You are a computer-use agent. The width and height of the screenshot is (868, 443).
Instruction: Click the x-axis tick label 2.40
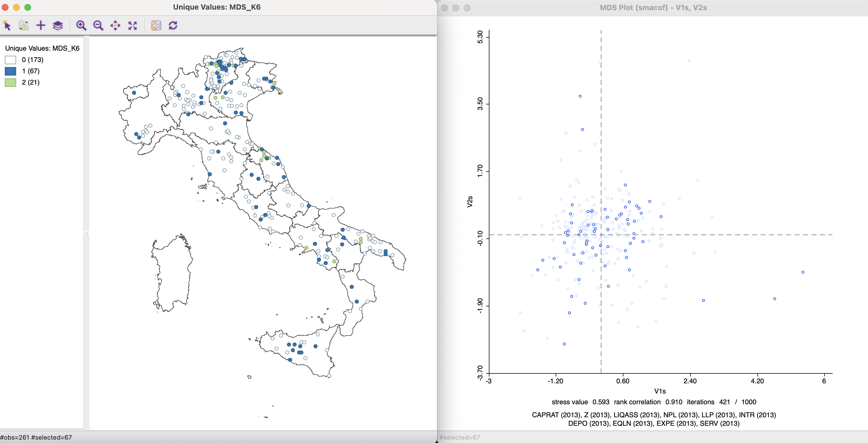tap(690, 381)
